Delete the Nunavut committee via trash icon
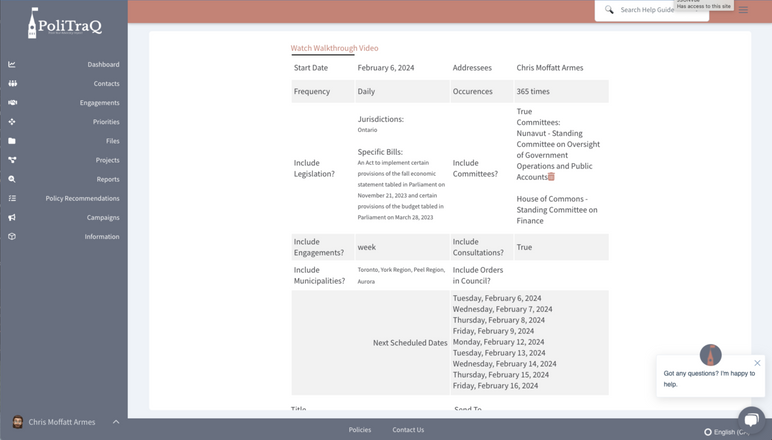The image size is (772, 440). [x=551, y=177]
